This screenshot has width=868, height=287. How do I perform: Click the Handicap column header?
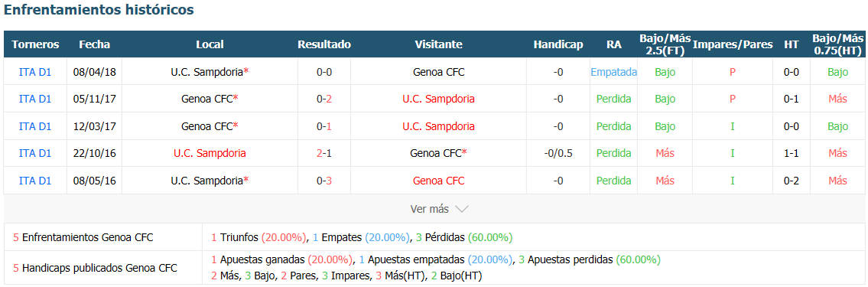click(x=558, y=44)
